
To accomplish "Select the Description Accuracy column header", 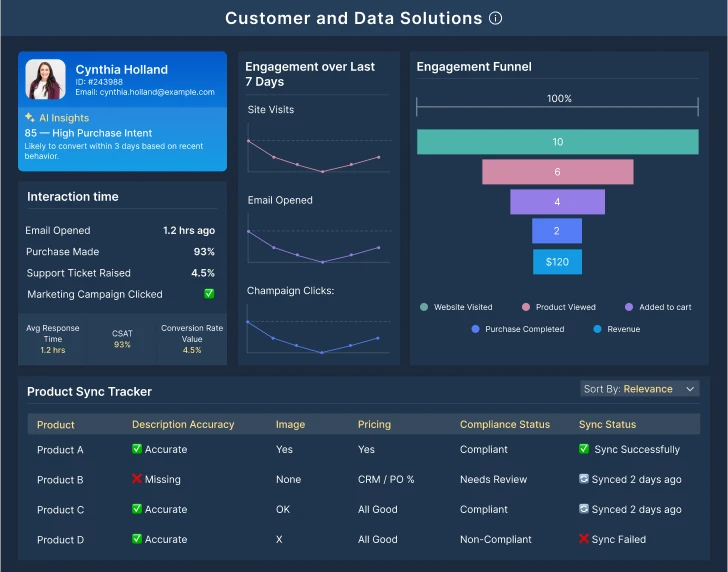I will coord(183,425).
